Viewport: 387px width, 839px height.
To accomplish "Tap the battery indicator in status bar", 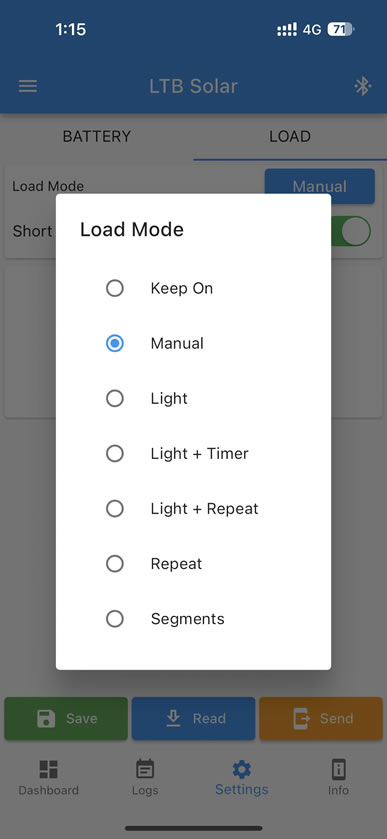I will click(x=341, y=29).
